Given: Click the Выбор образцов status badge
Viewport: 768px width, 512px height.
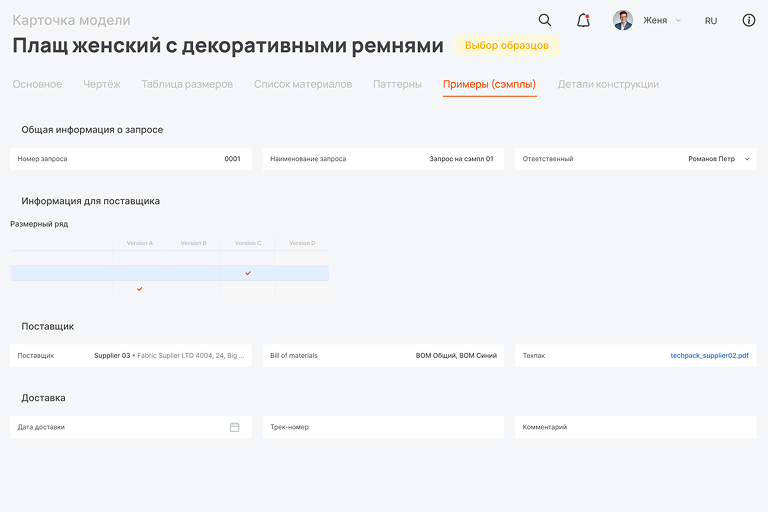Looking at the screenshot, I should coord(506,46).
